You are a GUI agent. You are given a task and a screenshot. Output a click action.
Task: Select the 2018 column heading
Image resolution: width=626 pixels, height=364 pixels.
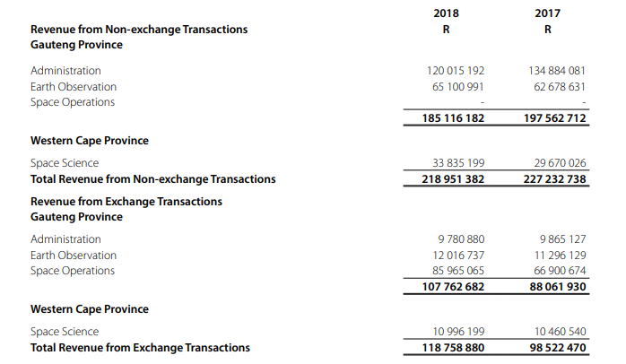tap(446, 13)
